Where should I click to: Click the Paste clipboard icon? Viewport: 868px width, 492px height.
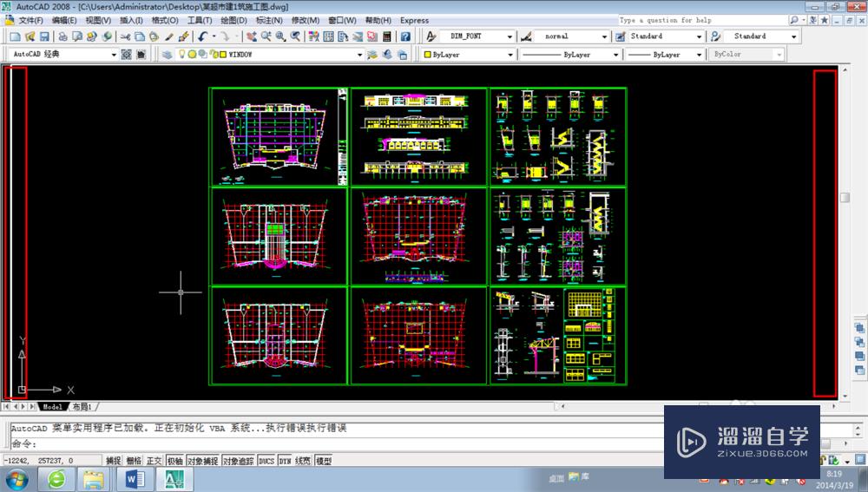point(155,36)
